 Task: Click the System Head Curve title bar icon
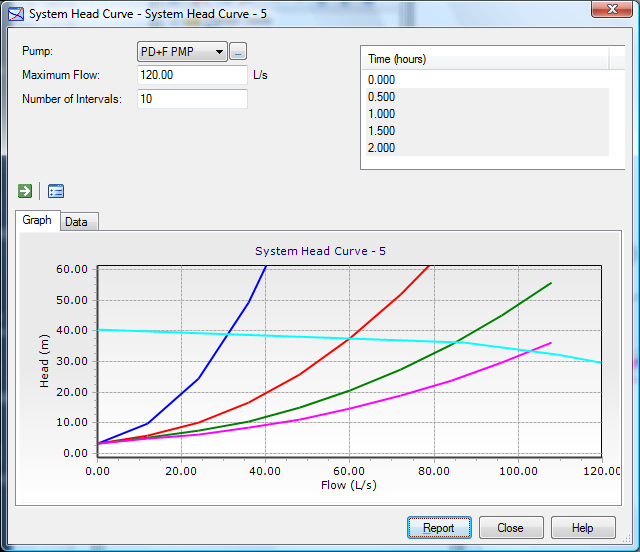(x=16, y=14)
